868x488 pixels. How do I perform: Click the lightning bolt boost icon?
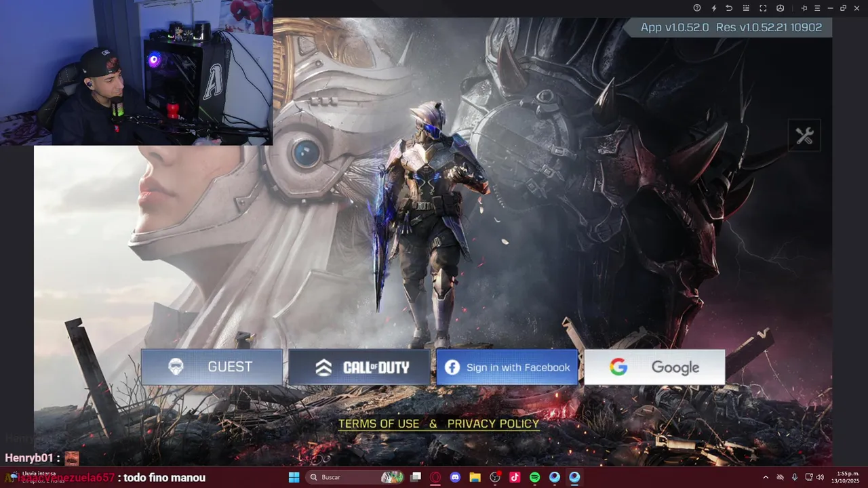[x=713, y=8]
